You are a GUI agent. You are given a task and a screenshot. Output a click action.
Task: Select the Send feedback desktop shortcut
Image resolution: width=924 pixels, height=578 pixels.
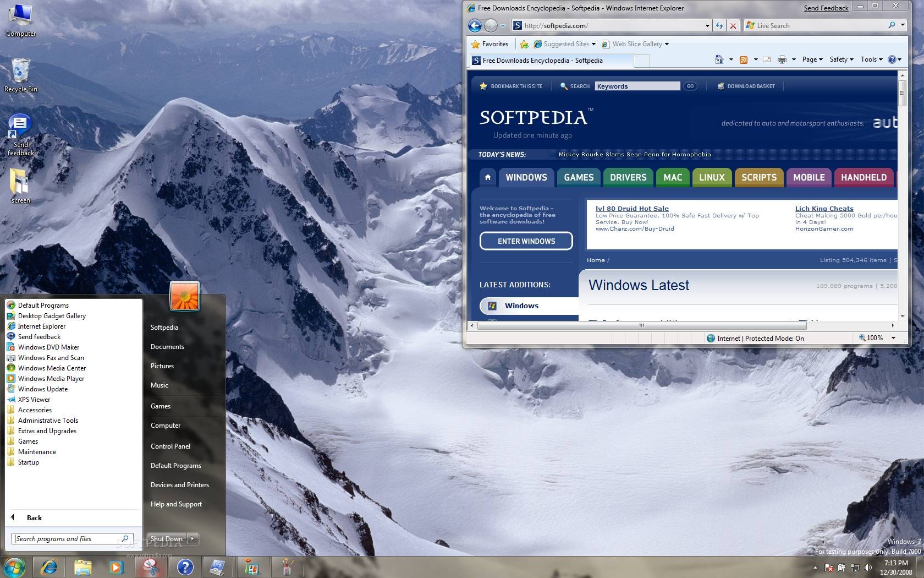20,135
